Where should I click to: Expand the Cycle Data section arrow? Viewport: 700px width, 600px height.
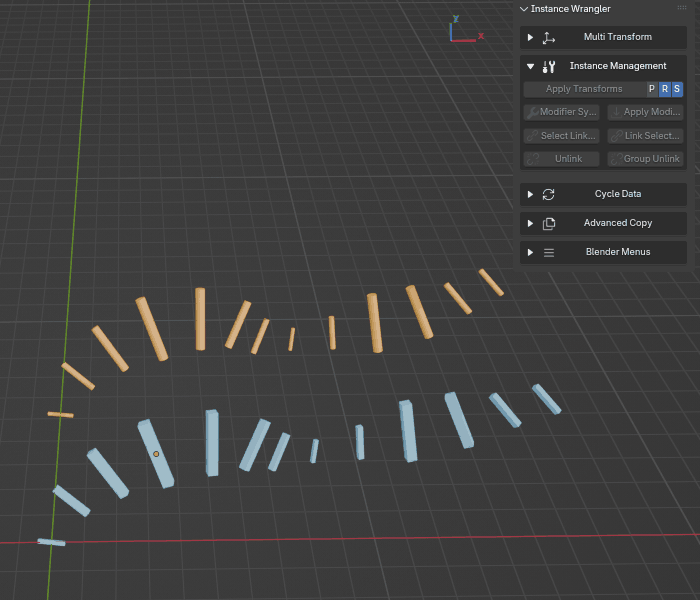coord(530,195)
